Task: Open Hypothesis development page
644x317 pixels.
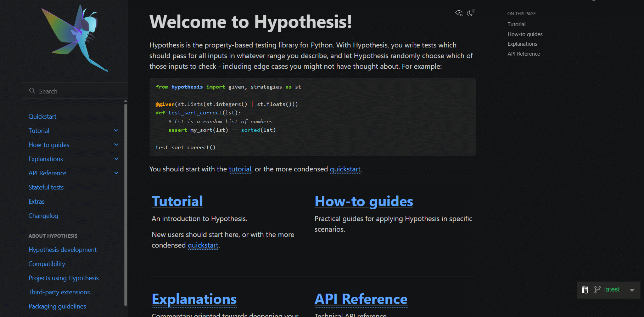Action: tap(62, 250)
